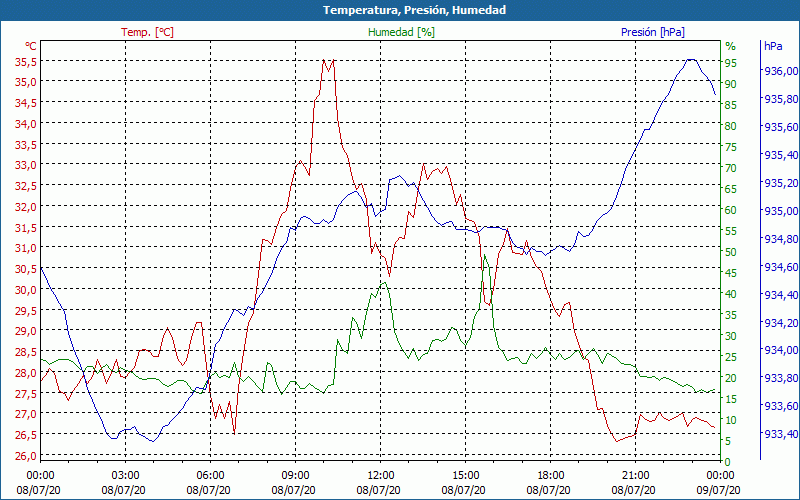Click the 08/07/20 date under 00:00

38,490
